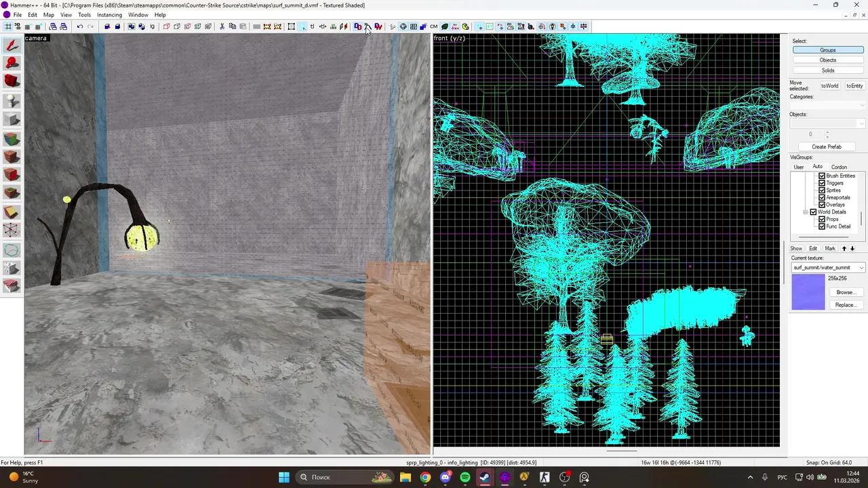This screenshot has height=488, width=868.
Task: Select the Apply Overlays tool
Action: pyautogui.click(x=12, y=194)
